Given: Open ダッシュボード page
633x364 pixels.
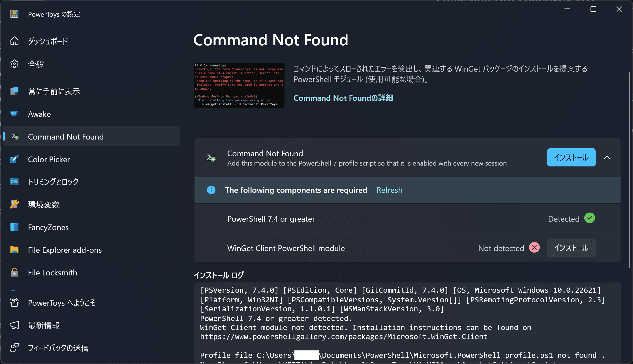Looking at the screenshot, I should [x=91, y=41].
